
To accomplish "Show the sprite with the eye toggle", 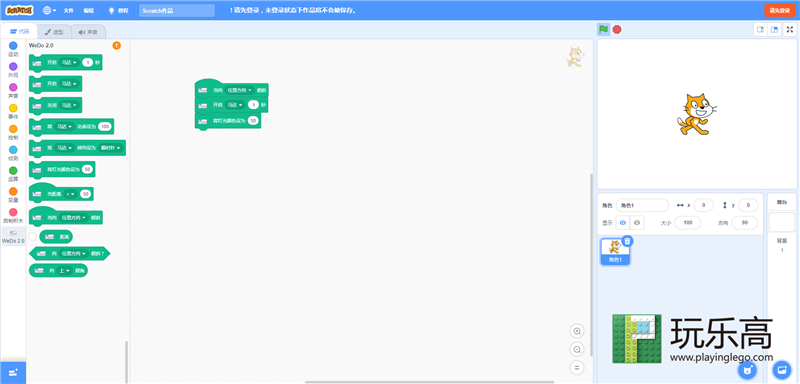I will pyautogui.click(x=623, y=223).
